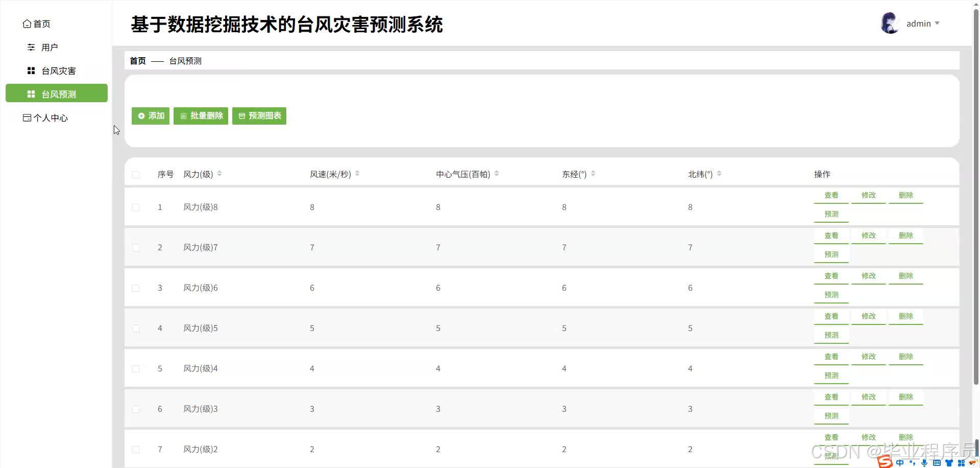Click 删除 for the 风力(级)5 row
The width and height of the screenshot is (980, 468).
[906, 316]
